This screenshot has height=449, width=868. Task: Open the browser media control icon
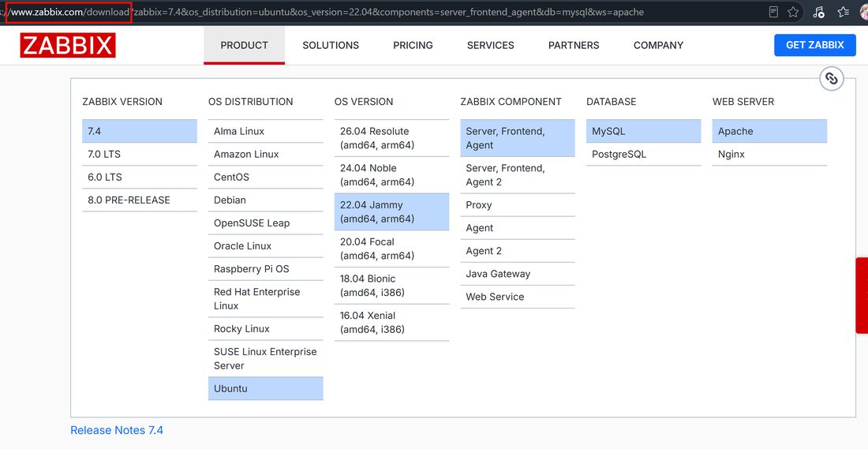pos(819,12)
